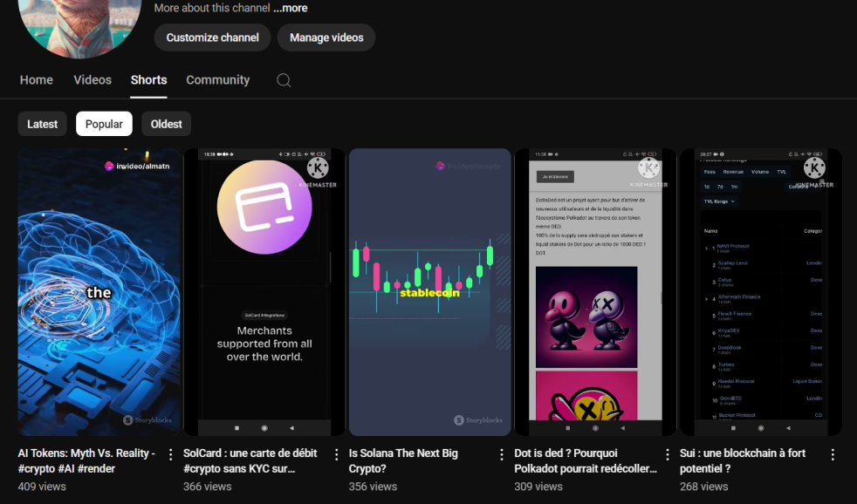Open options menu for AI Tokens short
Image resolution: width=857 pixels, height=504 pixels.
(170, 454)
